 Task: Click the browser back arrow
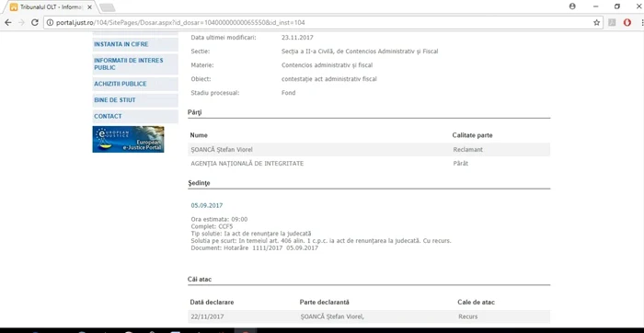(7, 23)
